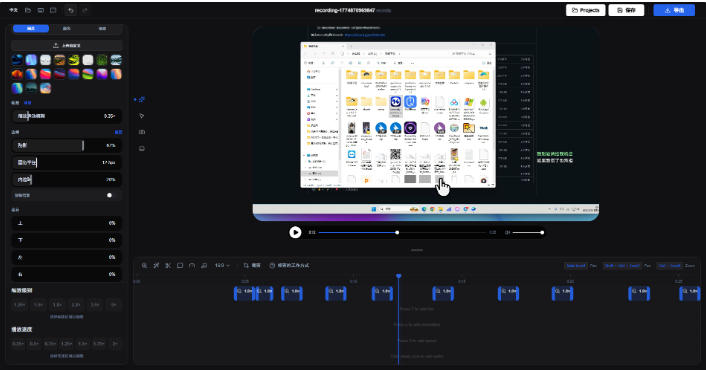Set playback speed to 0.25x
Image resolution: width=706 pixels, height=370 pixels.
[x=18, y=343]
